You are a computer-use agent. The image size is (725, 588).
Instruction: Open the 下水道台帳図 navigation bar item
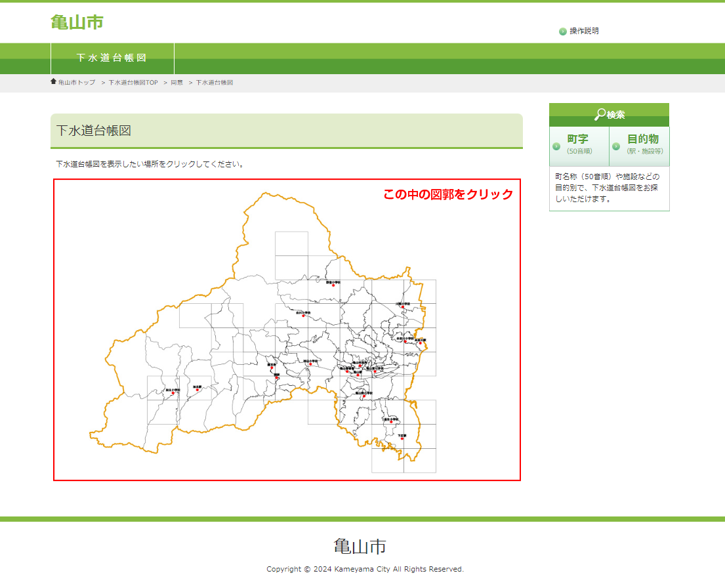point(112,58)
